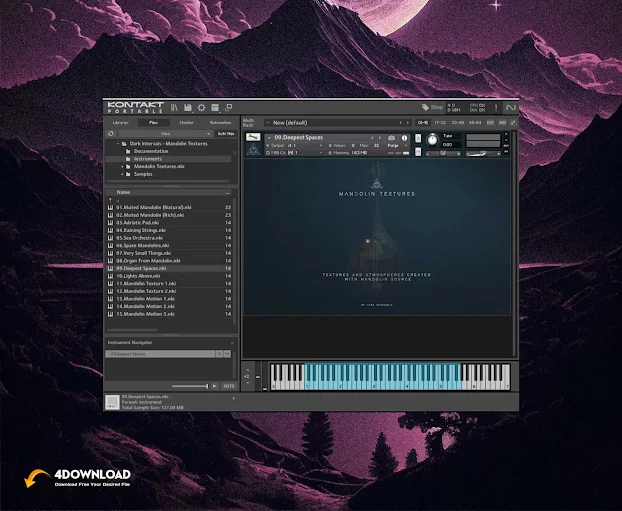This screenshot has height=511, width=622.
Task: Open options via the gear icon
Action: [x=202, y=108]
